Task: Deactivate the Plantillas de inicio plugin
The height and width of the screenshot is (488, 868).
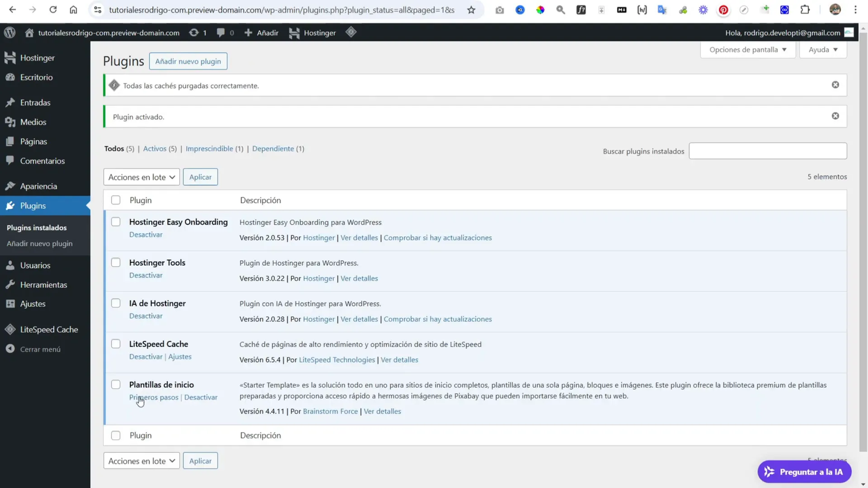Action: 201,397
